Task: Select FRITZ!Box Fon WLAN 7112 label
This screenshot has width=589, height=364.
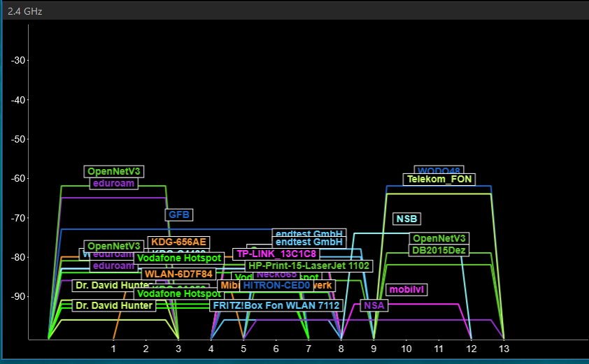Action: (276, 305)
